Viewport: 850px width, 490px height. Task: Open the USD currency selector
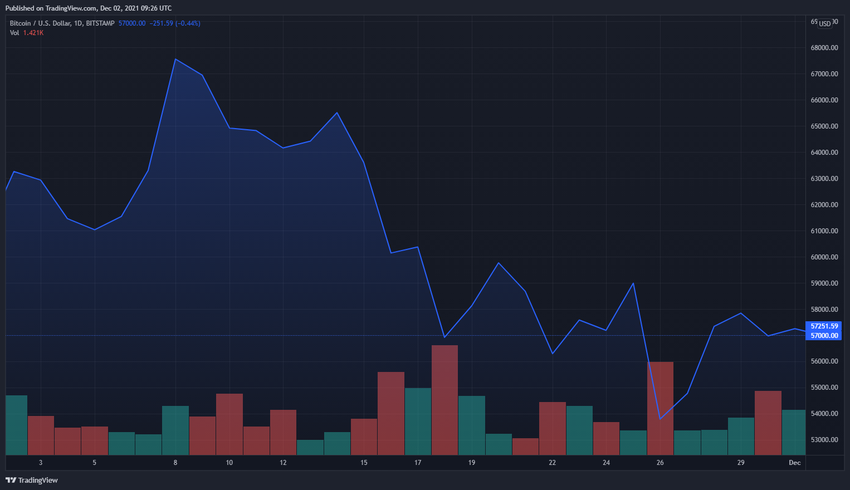[825, 23]
